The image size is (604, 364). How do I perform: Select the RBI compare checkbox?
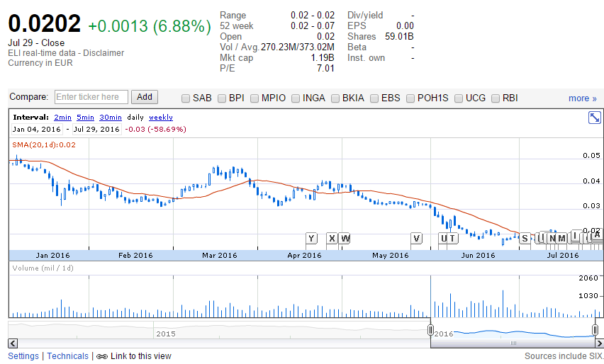[496, 98]
